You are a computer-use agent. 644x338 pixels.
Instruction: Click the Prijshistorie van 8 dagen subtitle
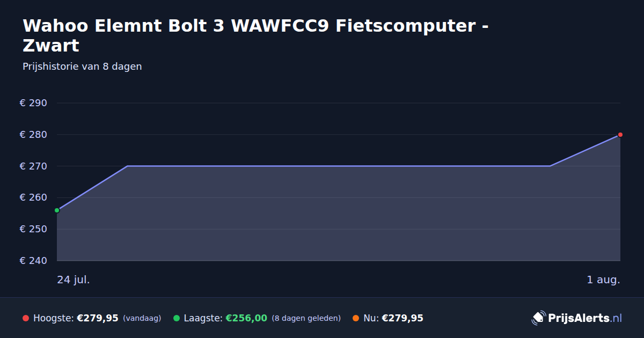click(x=82, y=67)
